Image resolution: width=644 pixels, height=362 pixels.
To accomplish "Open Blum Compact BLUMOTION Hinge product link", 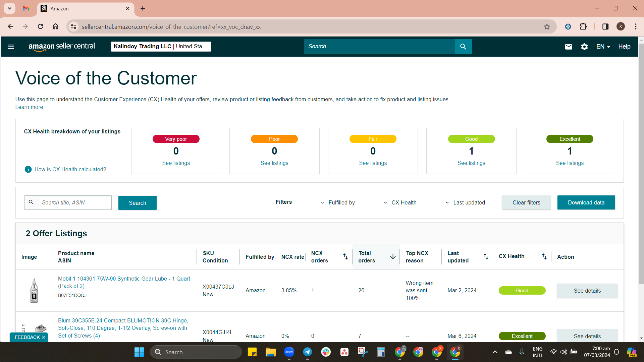I will (123, 328).
